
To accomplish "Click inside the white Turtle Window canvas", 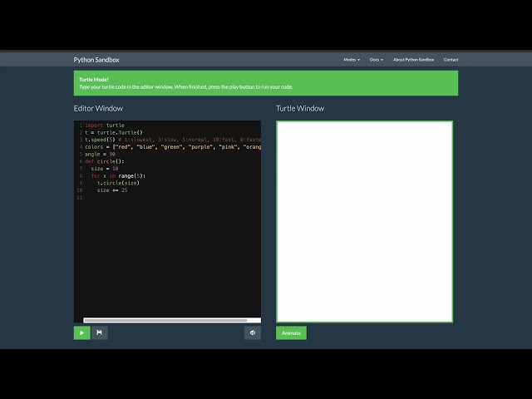I will [x=364, y=222].
